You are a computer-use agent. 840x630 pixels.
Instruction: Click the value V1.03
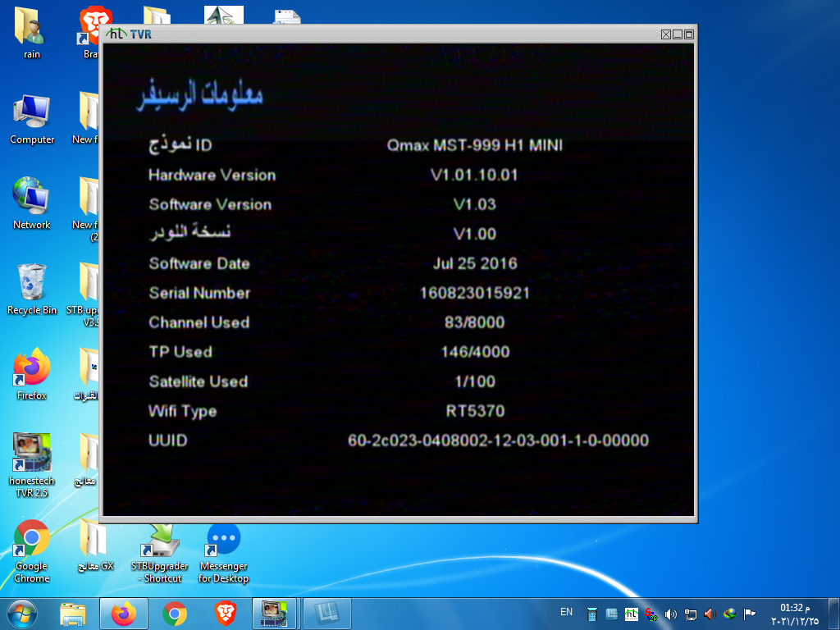pos(475,204)
